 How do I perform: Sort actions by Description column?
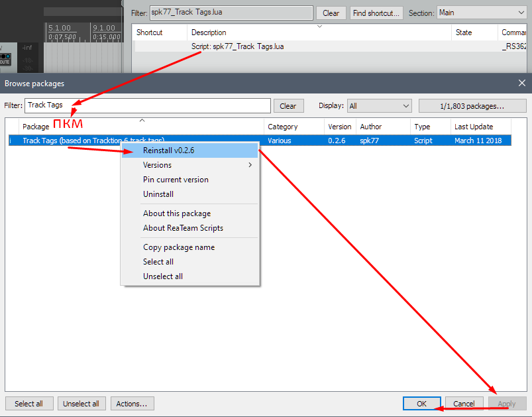319,32
